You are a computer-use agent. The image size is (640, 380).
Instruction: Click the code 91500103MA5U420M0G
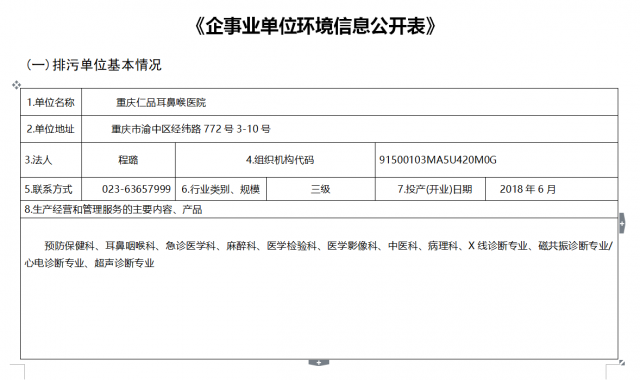coord(438,160)
